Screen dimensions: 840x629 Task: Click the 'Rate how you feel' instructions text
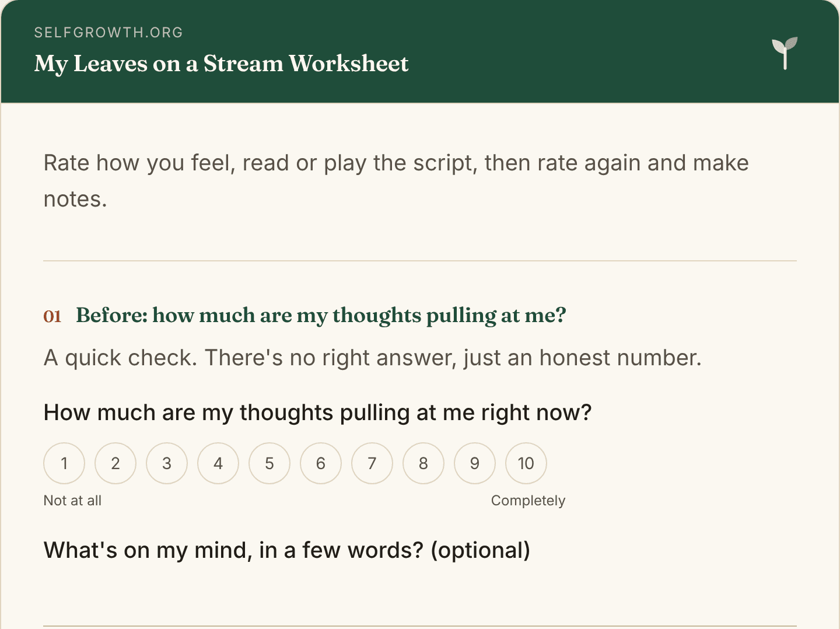[x=396, y=181]
